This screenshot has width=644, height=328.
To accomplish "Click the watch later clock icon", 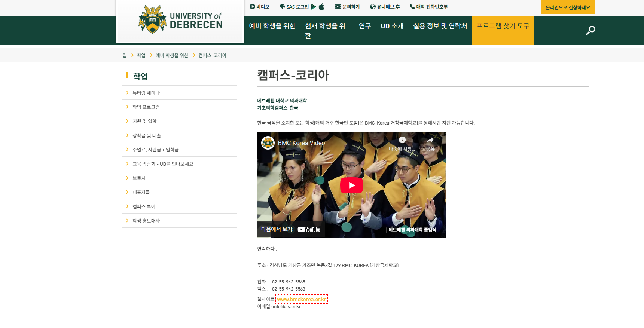I will tap(402, 140).
